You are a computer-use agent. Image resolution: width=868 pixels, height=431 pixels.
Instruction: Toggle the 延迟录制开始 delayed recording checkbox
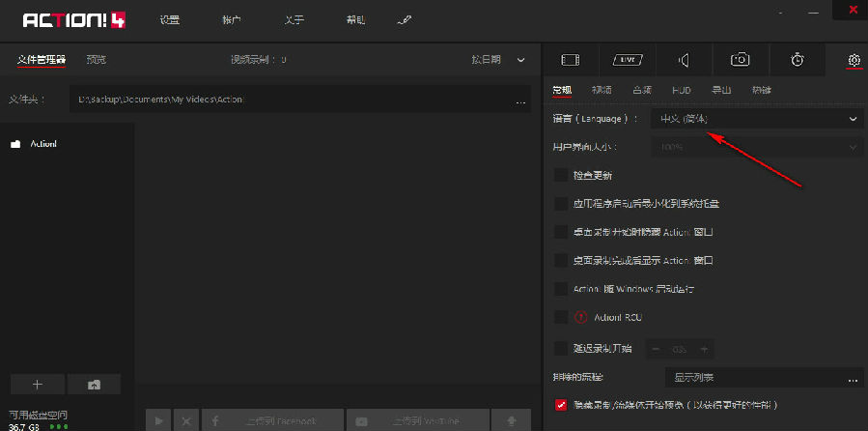(x=561, y=349)
